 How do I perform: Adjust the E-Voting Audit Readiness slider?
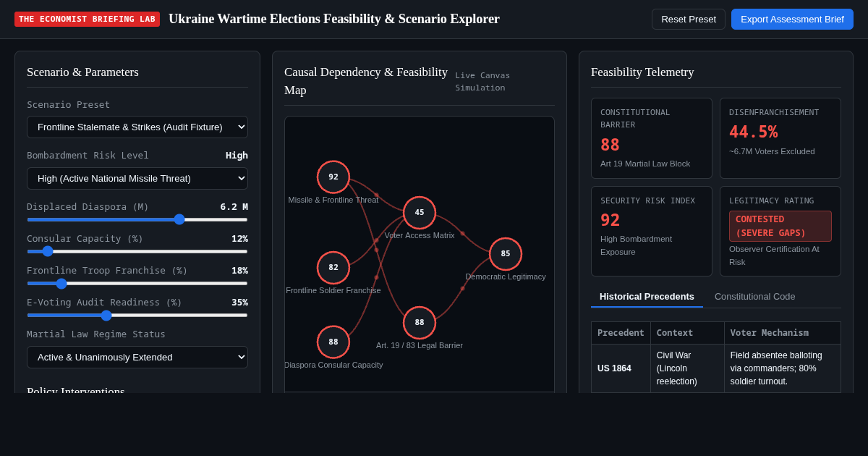pos(137,315)
